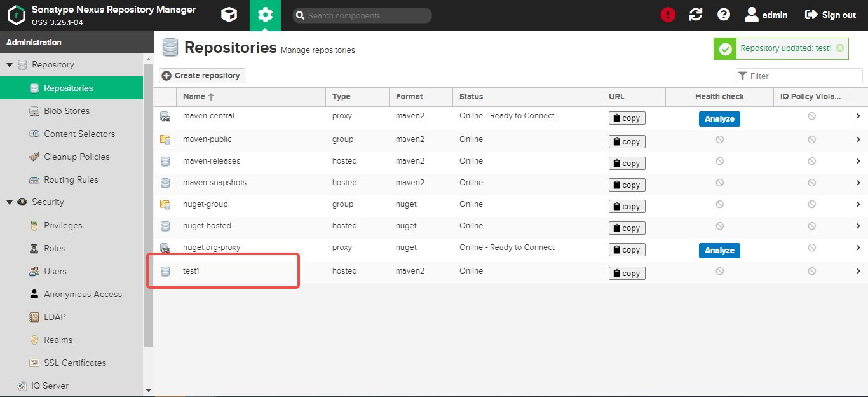Click sidebar scroll down arrow

[x=148, y=391]
